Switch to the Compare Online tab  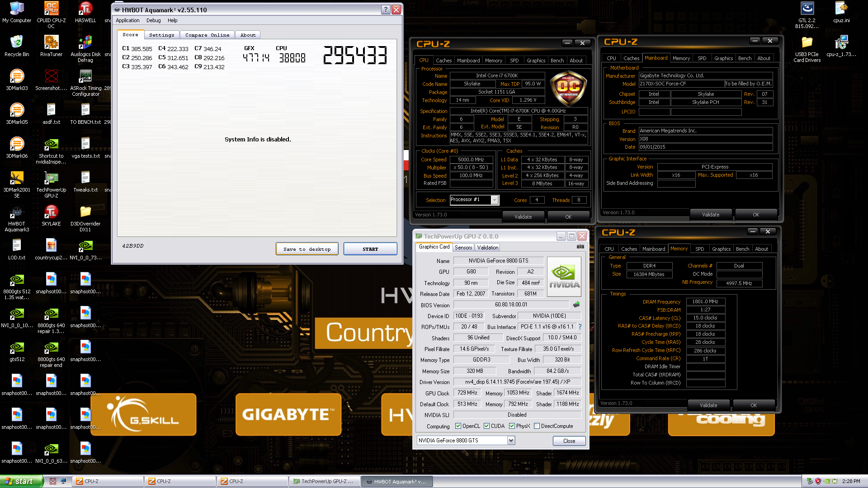(207, 35)
